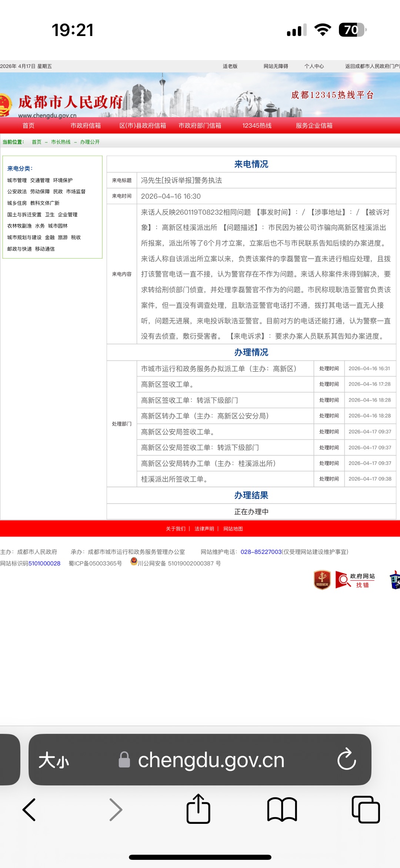Screen dimensions: 400x868
Task: Select 邮政与快递 category
Action: pyautogui.click(x=20, y=249)
